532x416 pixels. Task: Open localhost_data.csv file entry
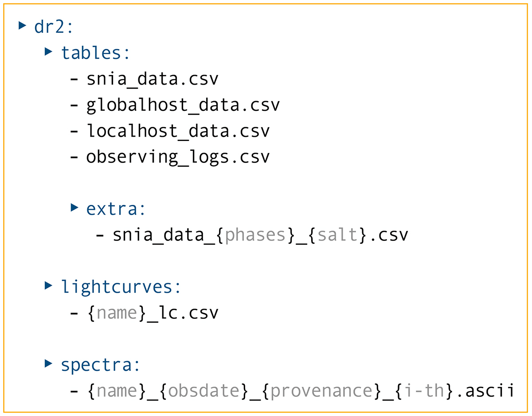click(178, 131)
